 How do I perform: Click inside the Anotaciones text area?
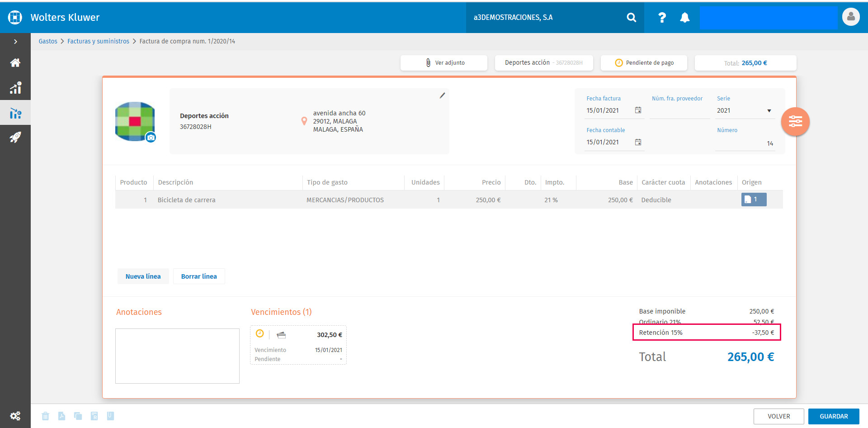[177, 356]
